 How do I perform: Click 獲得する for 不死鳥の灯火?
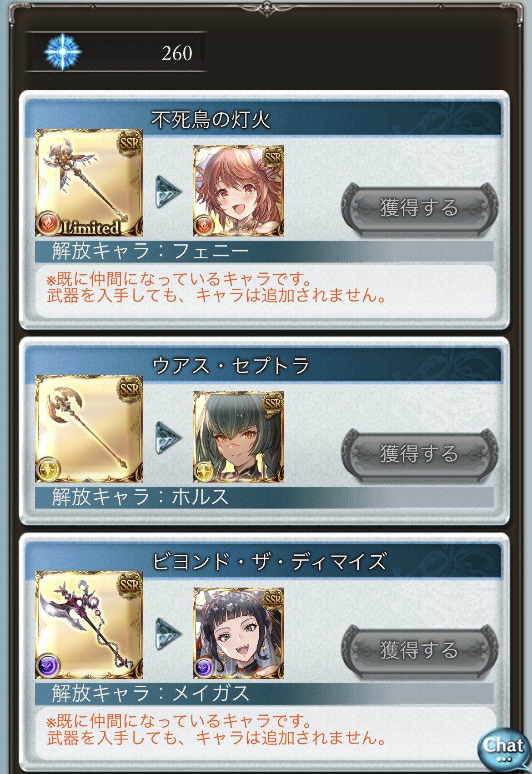pyautogui.click(x=419, y=208)
